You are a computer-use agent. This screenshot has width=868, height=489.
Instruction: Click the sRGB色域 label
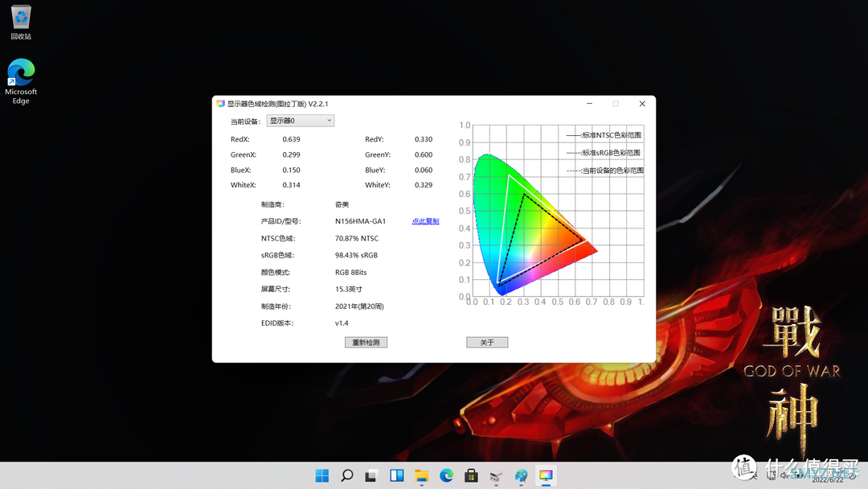click(x=278, y=255)
